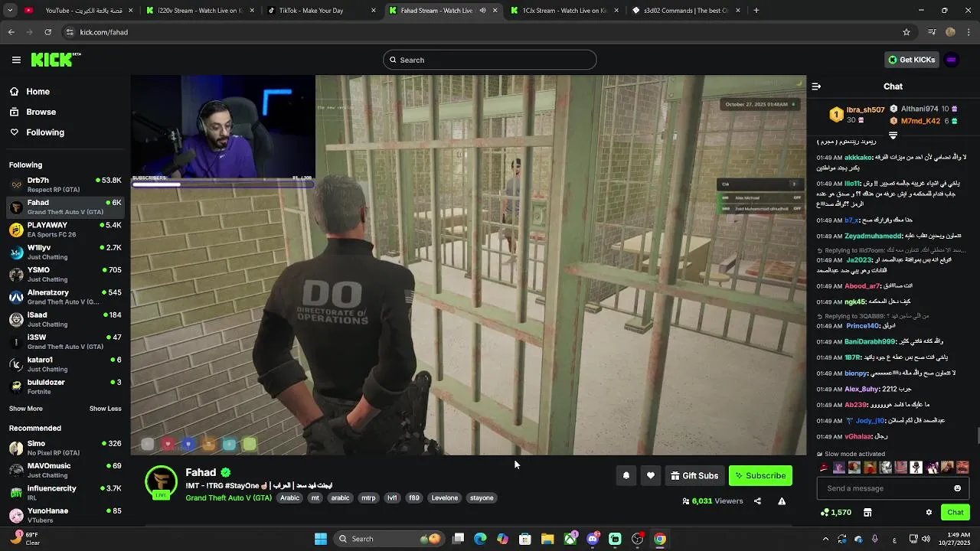Reload the browser page

47,32
